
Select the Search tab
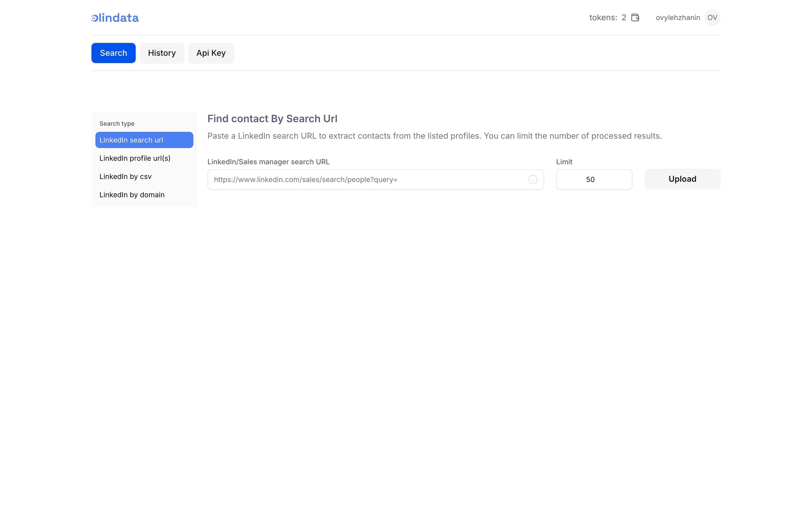click(113, 53)
